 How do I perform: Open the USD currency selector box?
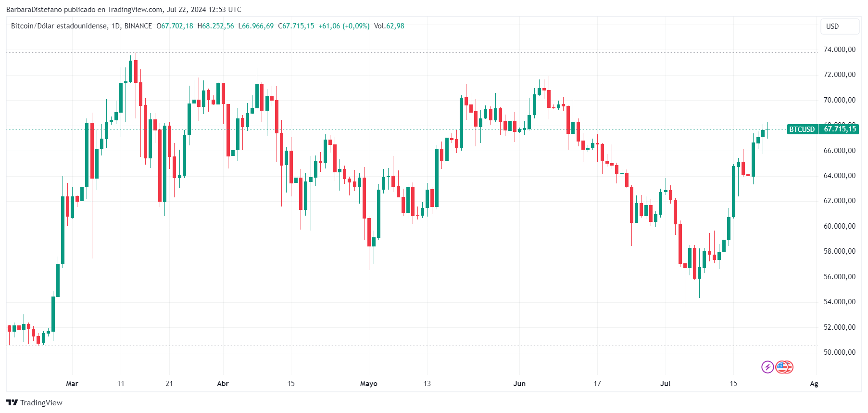(x=840, y=26)
